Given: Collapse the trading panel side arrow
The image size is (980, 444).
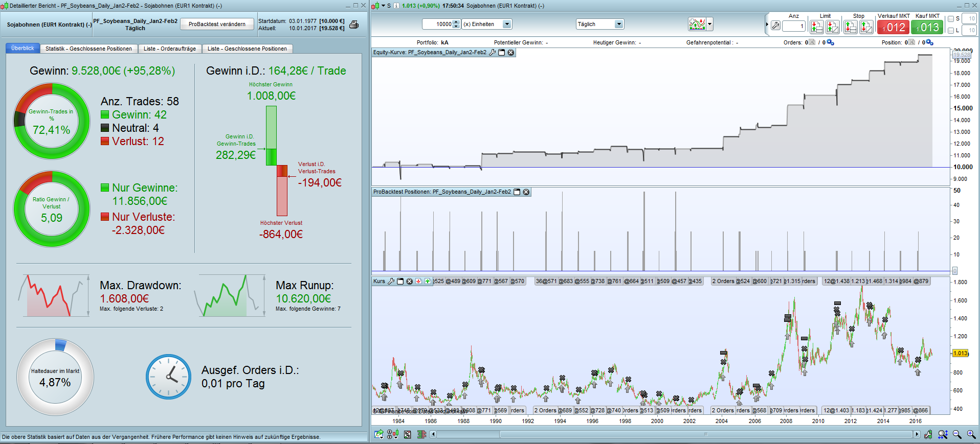Looking at the screenshot, I should pyautogui.click(x=767, y=25).
